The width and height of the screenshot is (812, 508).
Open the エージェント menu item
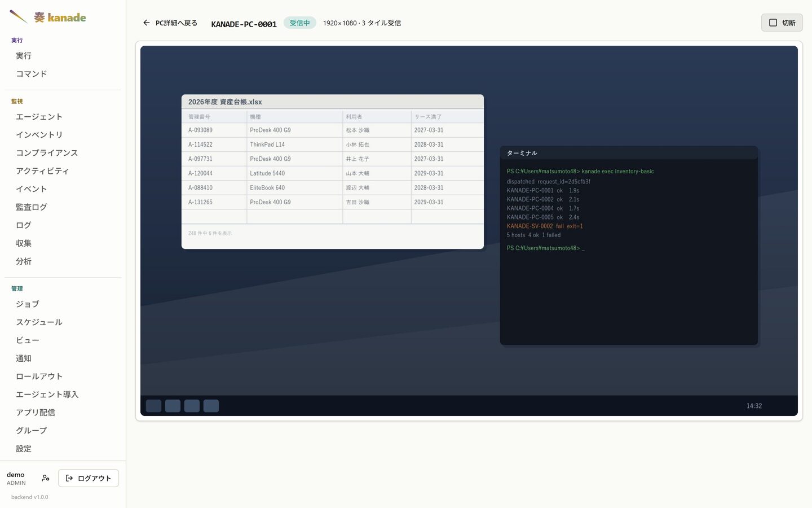(x=63, y=117)
